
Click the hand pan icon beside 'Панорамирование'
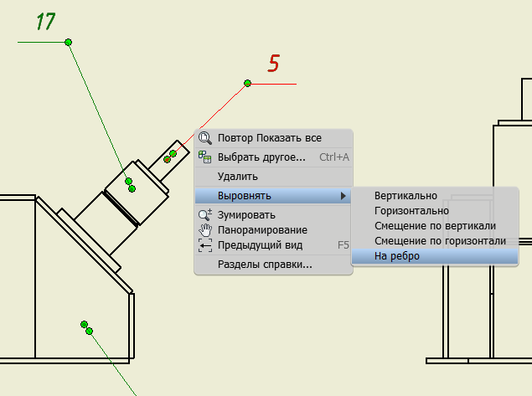click(x=205, y=230)
